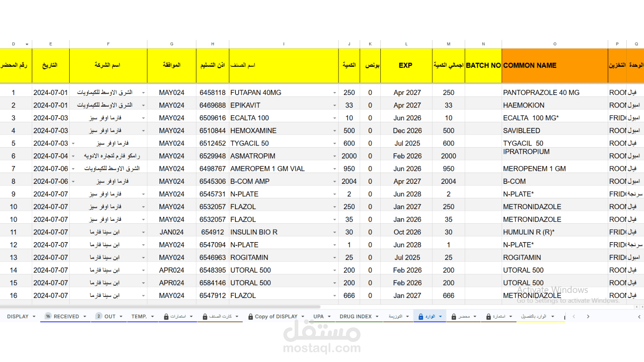The image size is (644, 362).
Task: Open company dropdown in the EPIKAVIT row
Action: (143, 105)
